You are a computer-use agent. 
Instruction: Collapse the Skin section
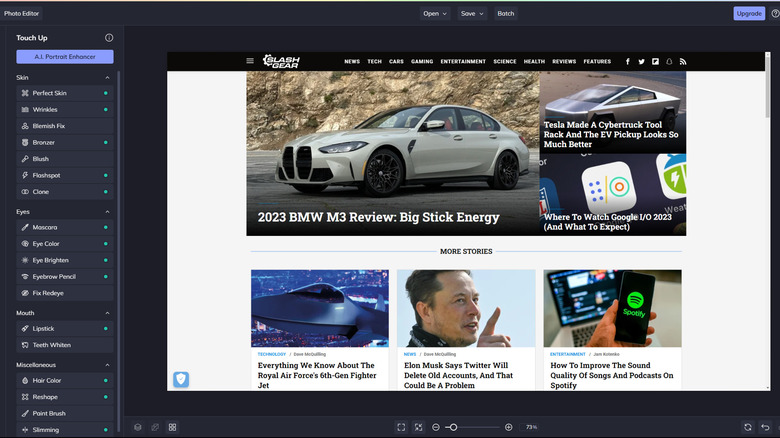coord(108,77)
